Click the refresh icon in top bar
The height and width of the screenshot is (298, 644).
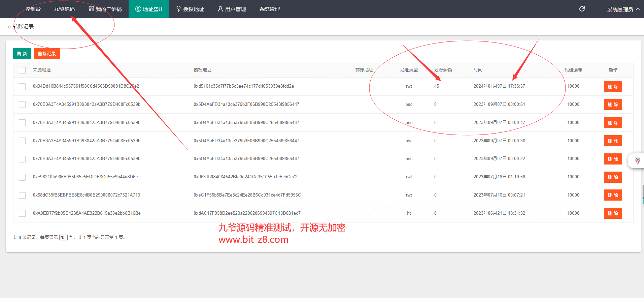(582, 9)
